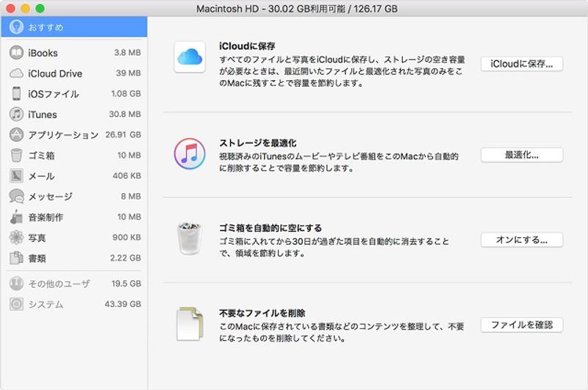Select メッセージ in the sidebar
This screenshot has height=390, width=588.
[x=74, y=196]
